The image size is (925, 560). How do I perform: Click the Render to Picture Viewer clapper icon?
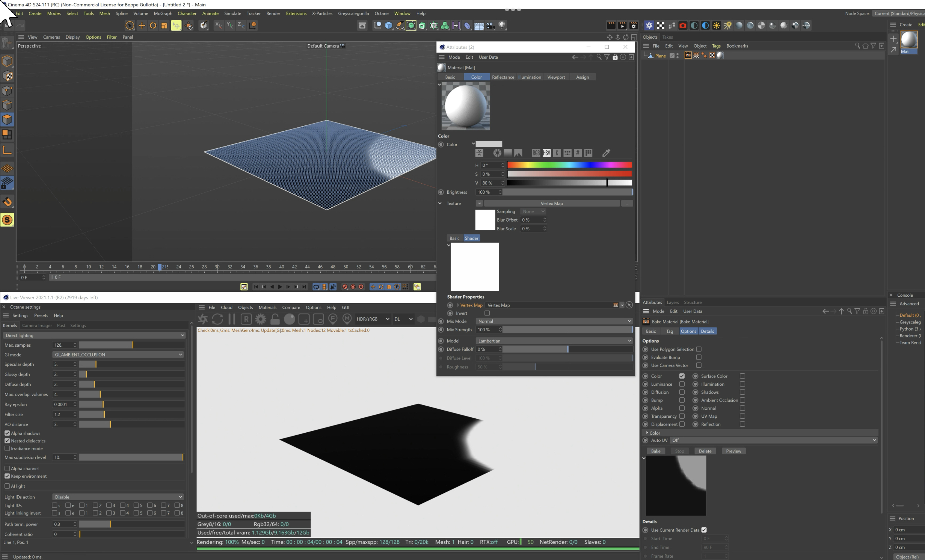622,26
